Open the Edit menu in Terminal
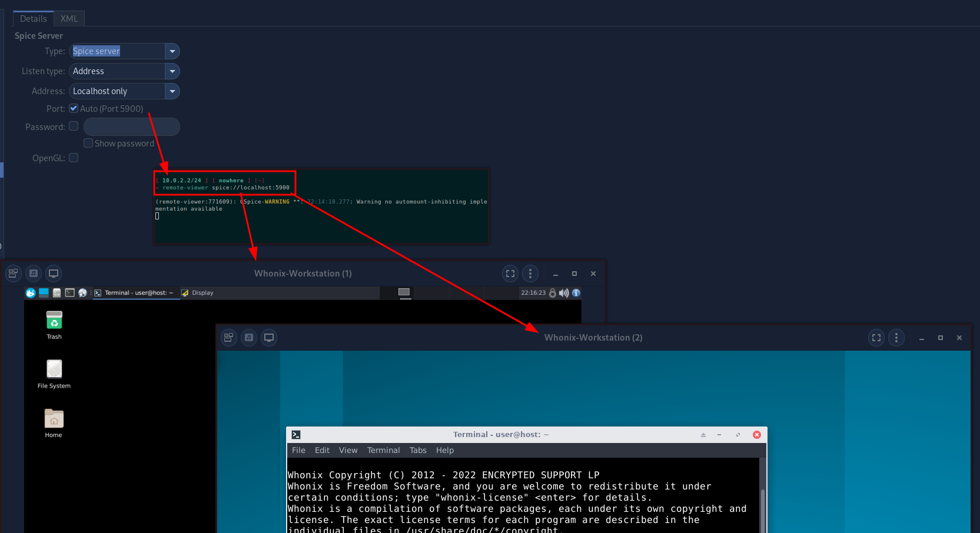Viewport: 980px width, 533px height. (322, 450)
